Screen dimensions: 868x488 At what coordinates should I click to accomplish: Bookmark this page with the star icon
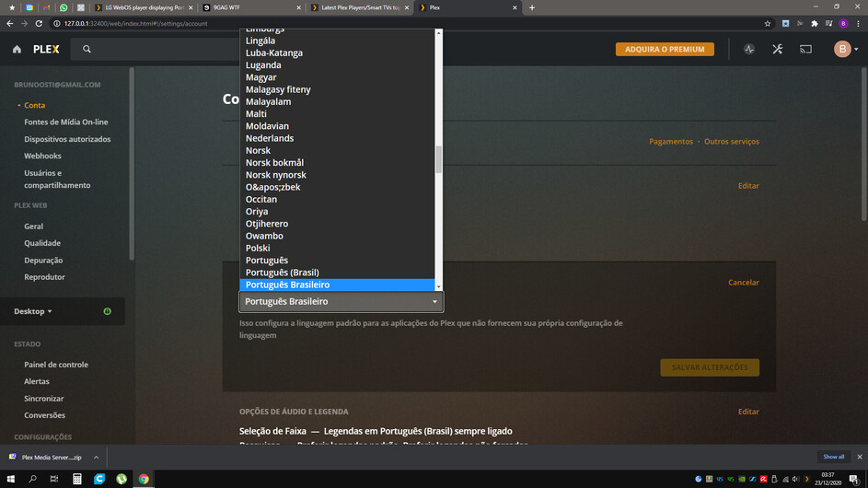pyautogui.click(x=768, y=23)
